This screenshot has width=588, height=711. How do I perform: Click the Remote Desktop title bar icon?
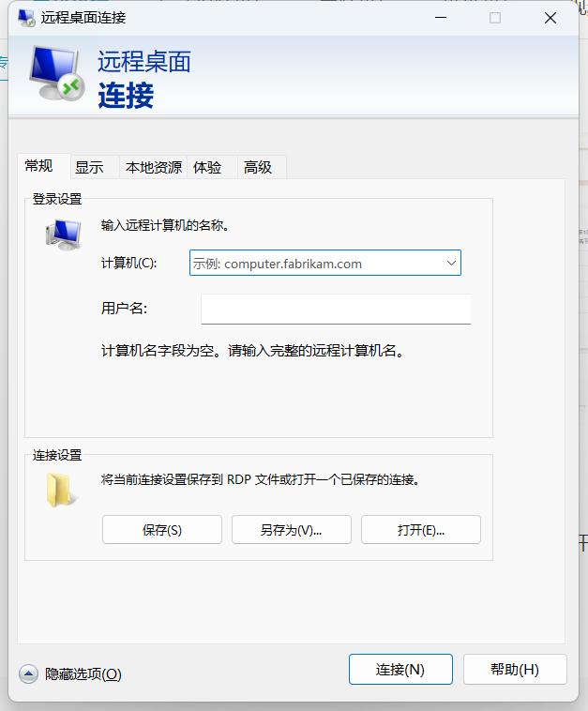[26, 18]
